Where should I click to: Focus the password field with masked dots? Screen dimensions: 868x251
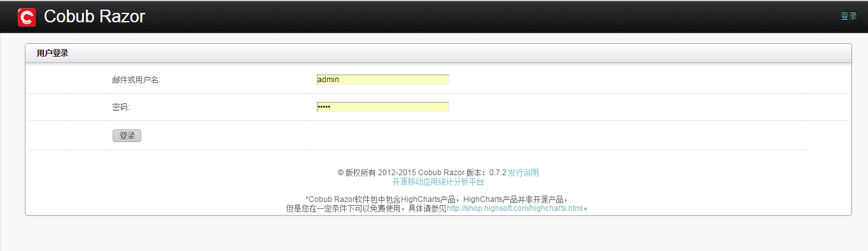tap(382, 107)
